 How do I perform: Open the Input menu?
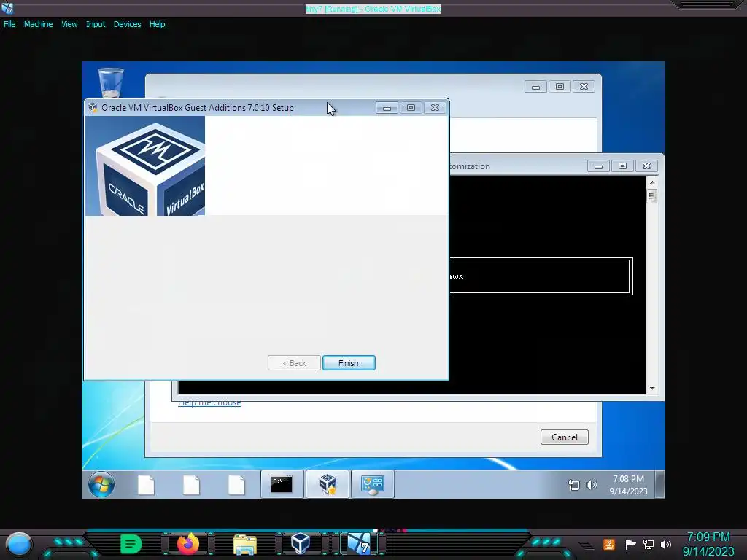click(x=96, y=24)
